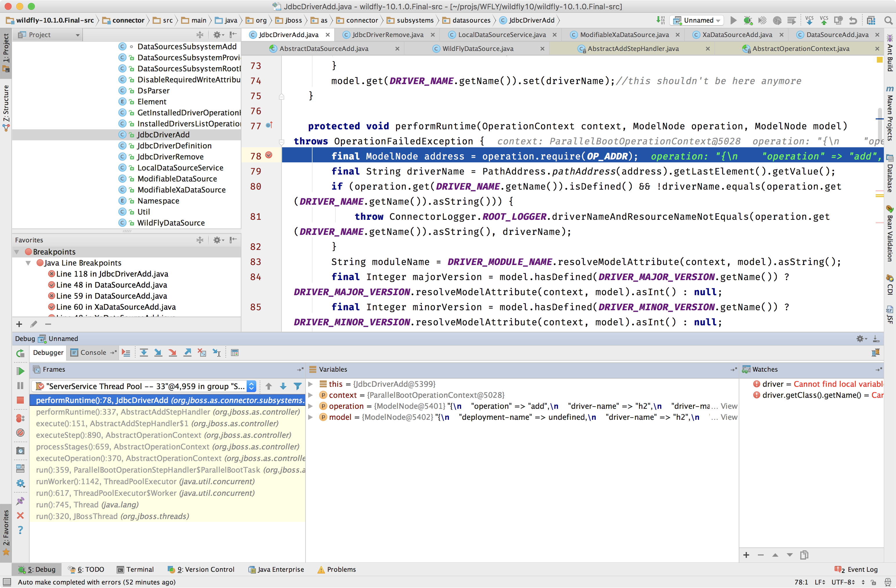The width and height of the screenshot is (896, 588).
Task: Click the Force Step Into red arrow
Action: (x=172, y=353)
